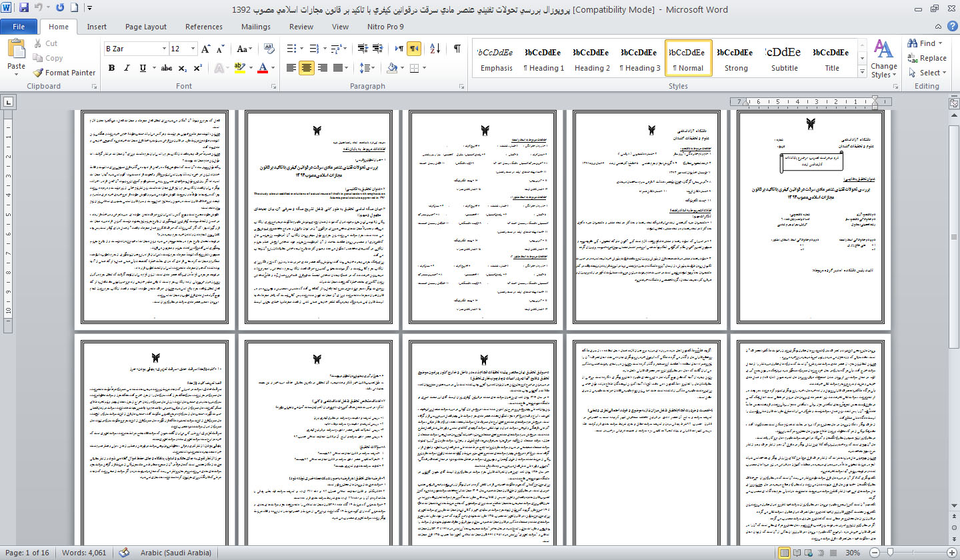The height and width of the screenshot is (560, 960).
Task: Click the Grow Font icon
Action: 205,49
